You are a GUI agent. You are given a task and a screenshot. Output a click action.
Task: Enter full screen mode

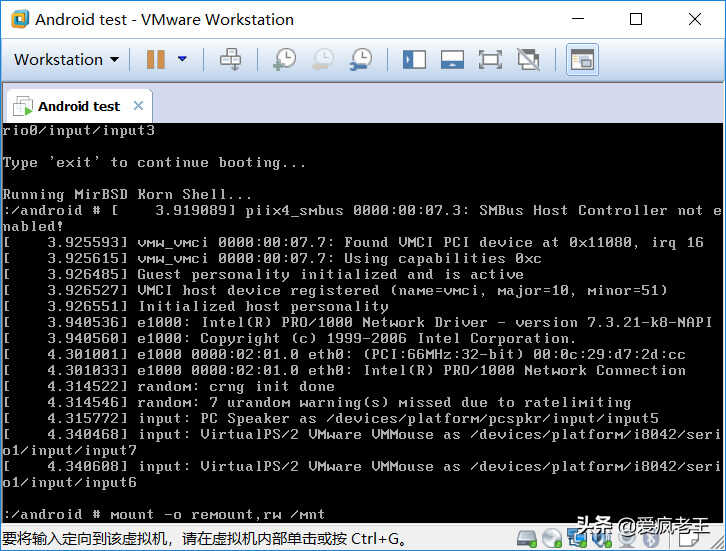[490, 60]
